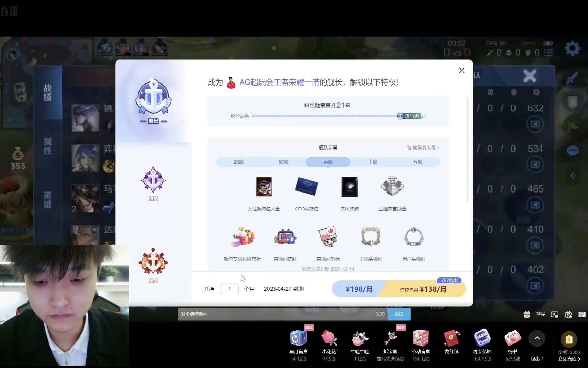Screen dimensions: 588x368
Task: Open the 英雄 tab in the game scoreboard
Action: point(48,199)
